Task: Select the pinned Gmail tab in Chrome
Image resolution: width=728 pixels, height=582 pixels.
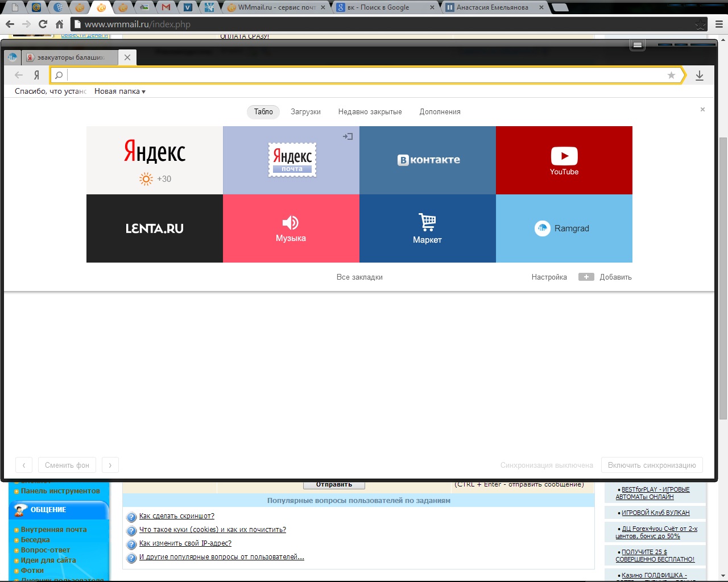Action: (x=166, y=7)
